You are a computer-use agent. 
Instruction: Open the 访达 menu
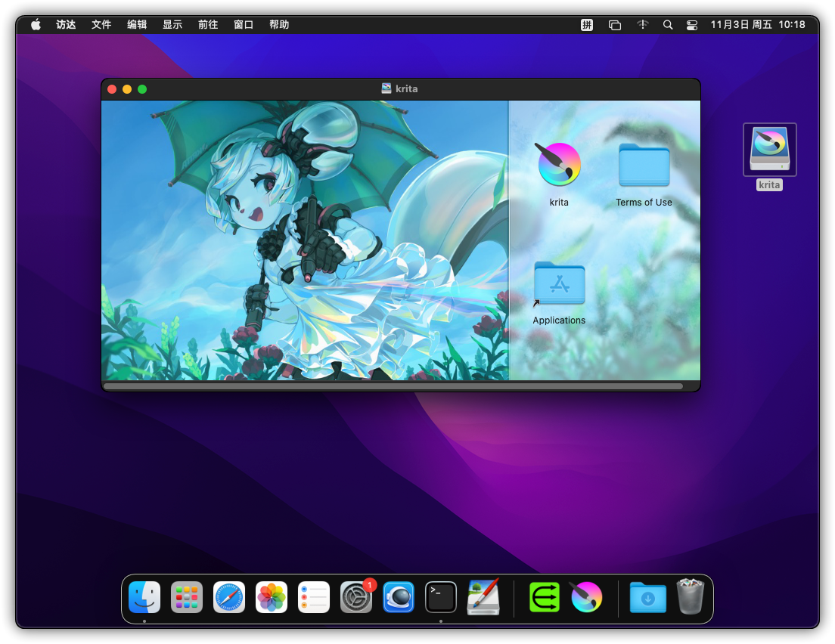click(66, 24)
